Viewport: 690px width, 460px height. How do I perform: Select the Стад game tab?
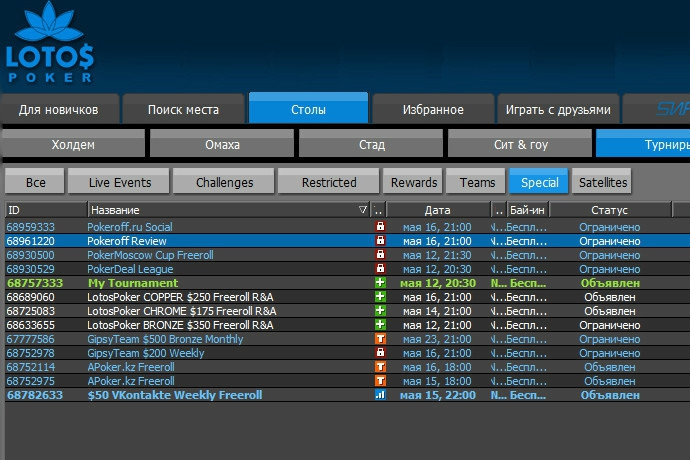[x=371, y=144]
